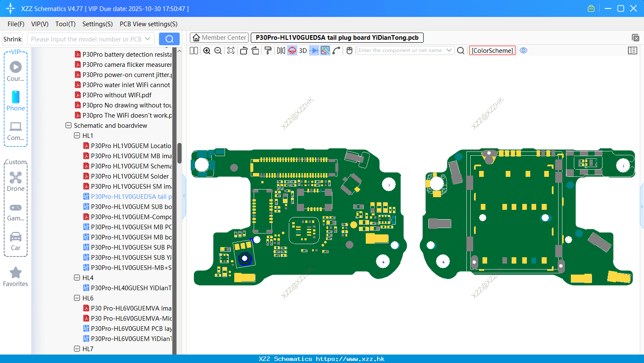Open the VIP(V) menu
This screenshot has height=363, width=644.
click(40, 24)
